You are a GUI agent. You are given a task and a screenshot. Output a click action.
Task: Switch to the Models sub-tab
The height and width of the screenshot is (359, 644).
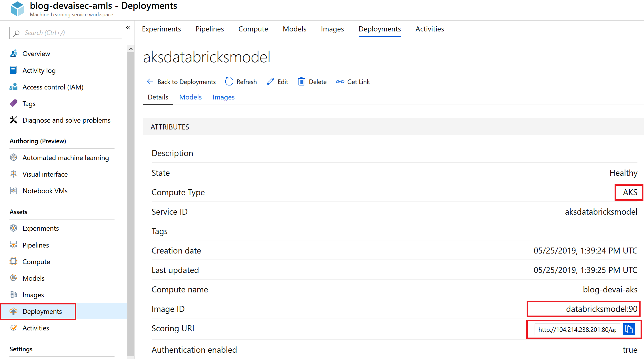(190, 97)
